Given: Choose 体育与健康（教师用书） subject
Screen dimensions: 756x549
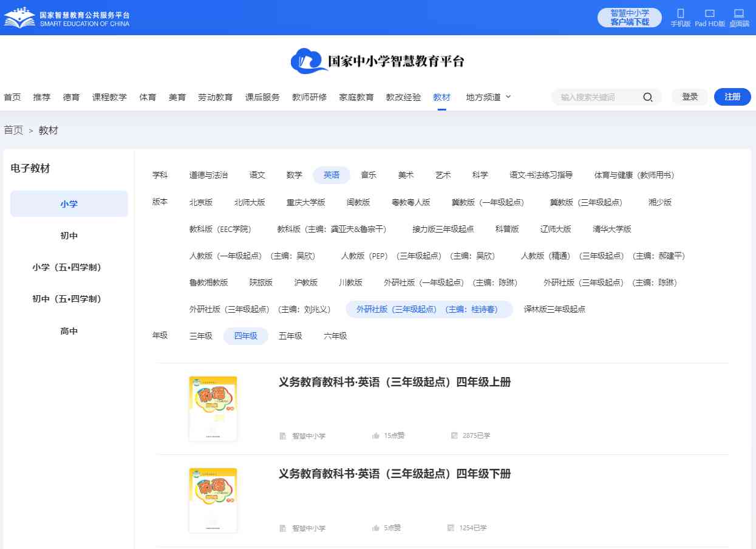Looking at the screenshot, I should [x=635, y=175].
